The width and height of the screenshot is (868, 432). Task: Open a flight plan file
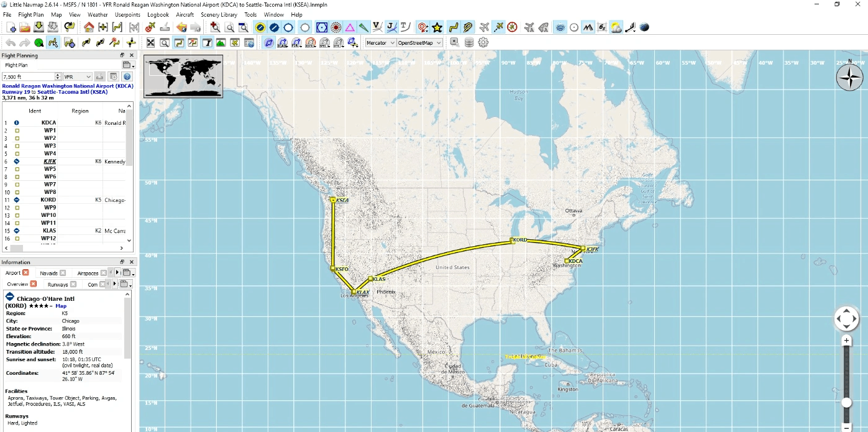click(25, 27)
